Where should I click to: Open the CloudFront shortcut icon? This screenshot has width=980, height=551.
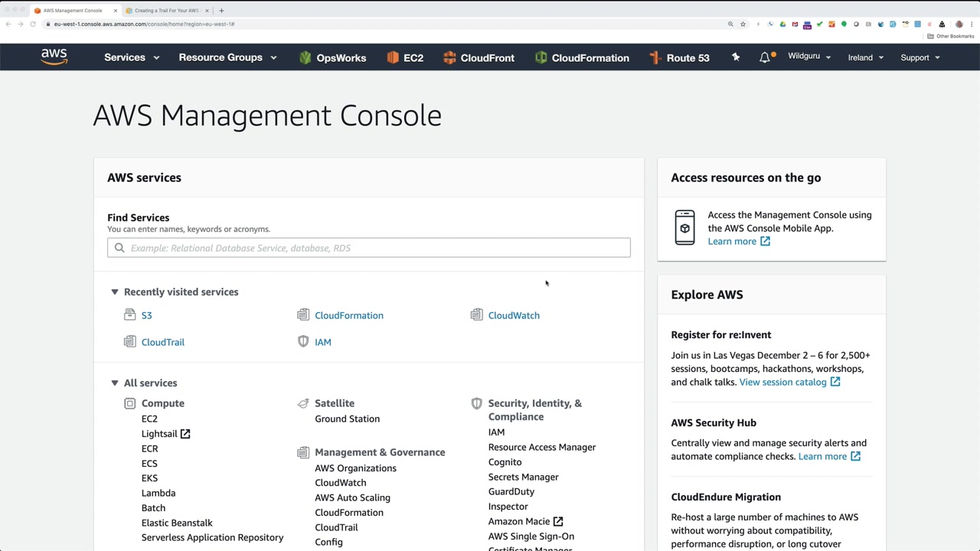pyautogui.click(x=449, y=57)
